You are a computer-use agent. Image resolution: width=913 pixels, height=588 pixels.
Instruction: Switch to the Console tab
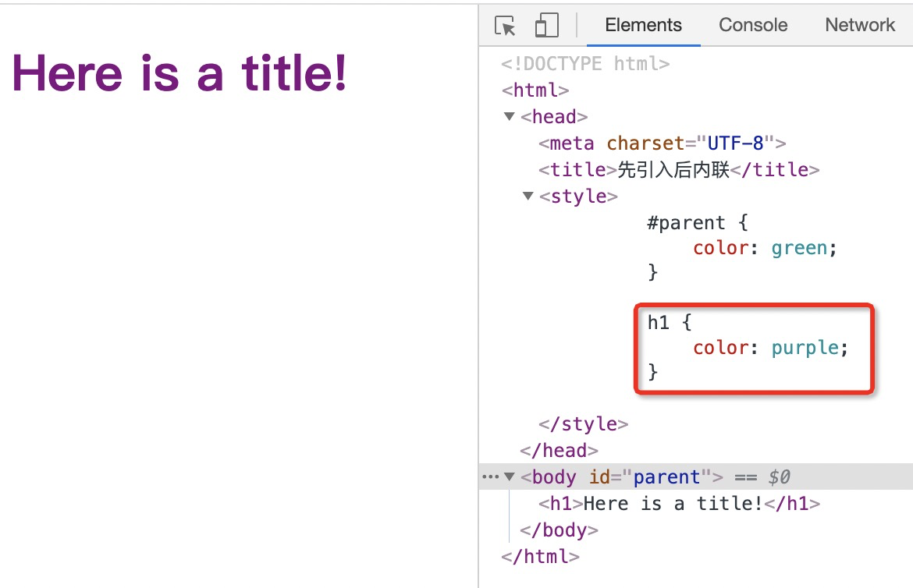tap(753, 25)
